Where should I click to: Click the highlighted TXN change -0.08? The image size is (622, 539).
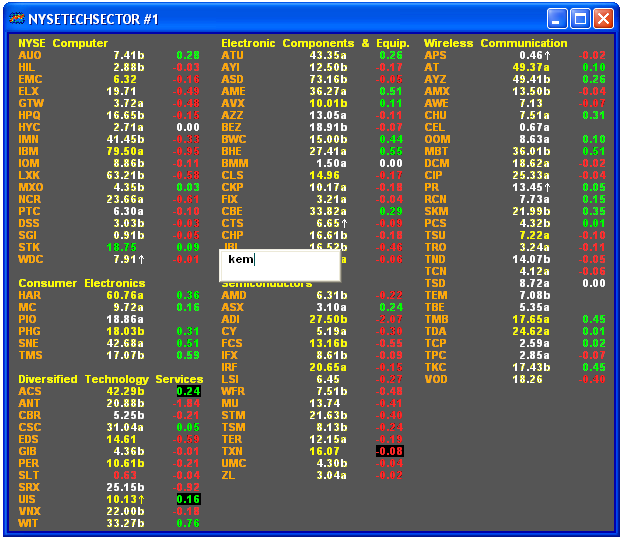tap(390, 451)
